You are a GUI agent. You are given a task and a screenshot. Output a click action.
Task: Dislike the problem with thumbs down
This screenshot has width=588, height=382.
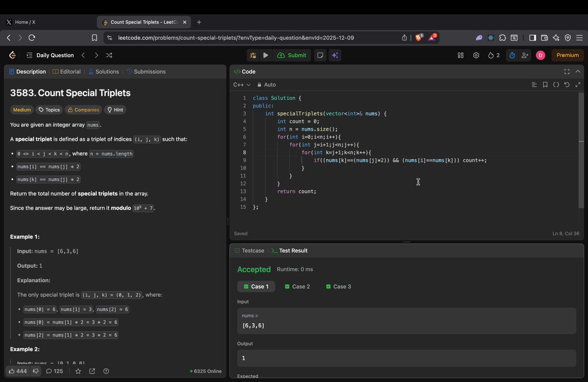click(x=36, y=371)
